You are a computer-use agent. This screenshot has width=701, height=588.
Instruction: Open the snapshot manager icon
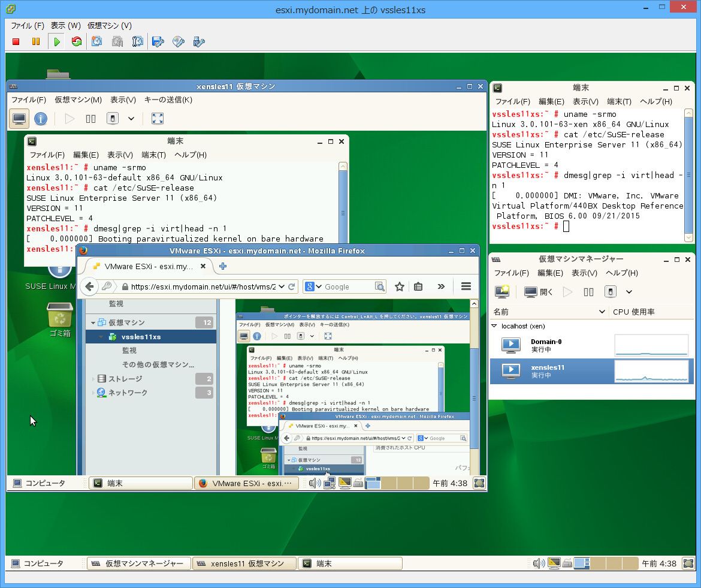point(138,41)
